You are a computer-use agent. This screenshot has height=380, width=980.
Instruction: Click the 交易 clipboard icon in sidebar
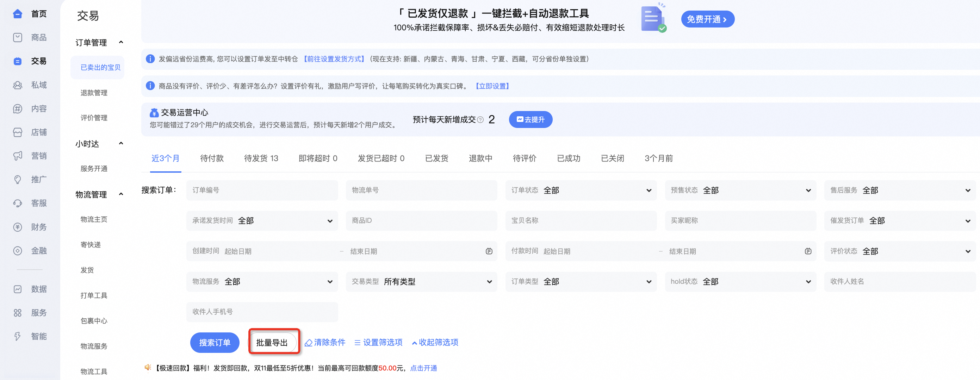coord(18,61)
